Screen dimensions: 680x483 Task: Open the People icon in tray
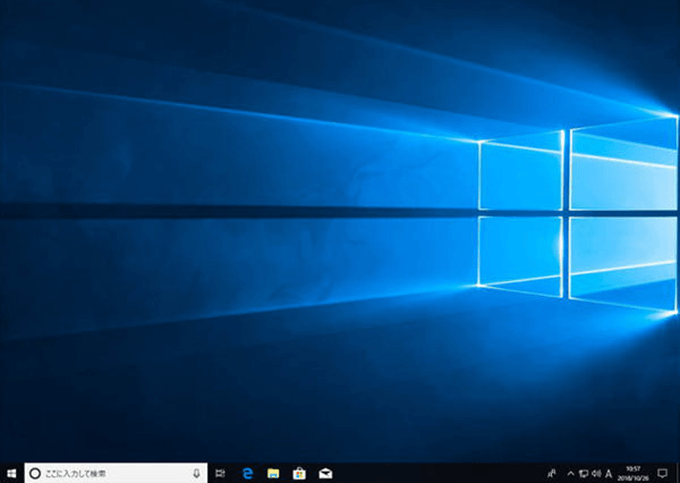(x=552, y=473)
